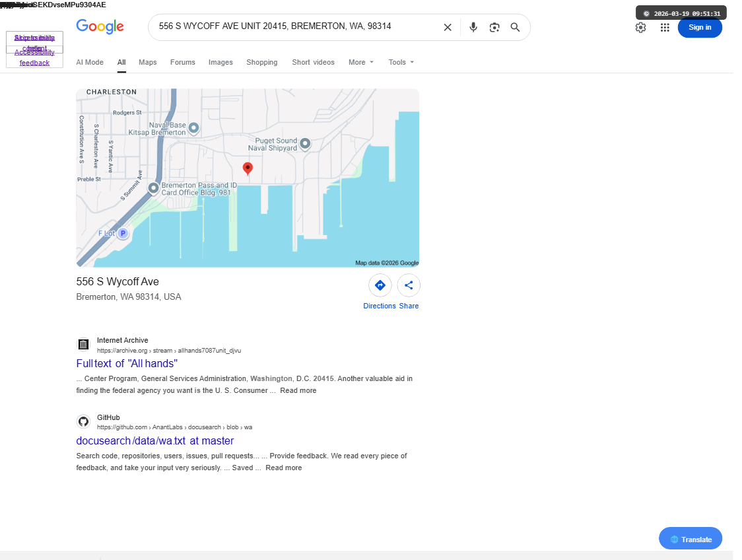Viewport: 742px width, 560px height.
Task: Open Full text of "All hands" result
Action: pos(127,364)
